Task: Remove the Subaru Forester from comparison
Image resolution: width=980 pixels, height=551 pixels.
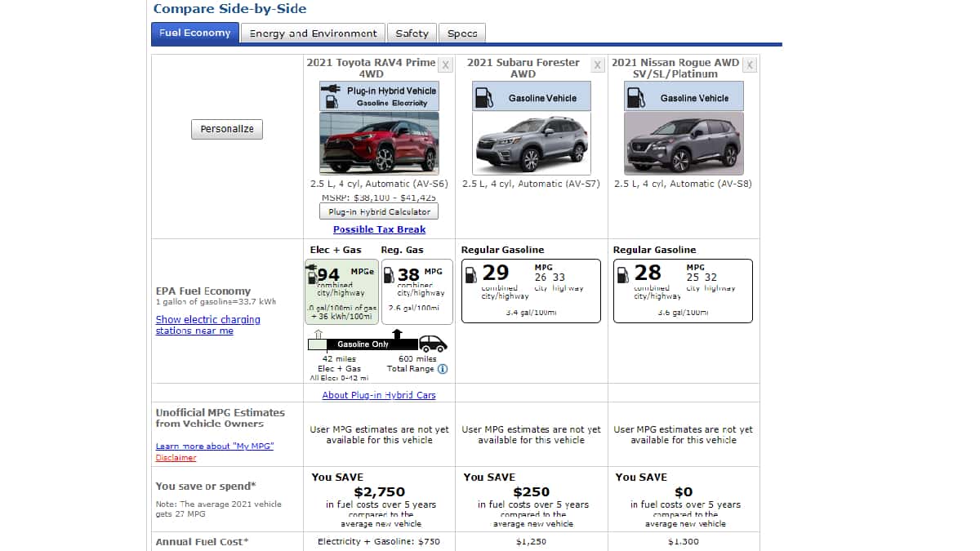Action: pyautogui.click(x=597, y=65)
